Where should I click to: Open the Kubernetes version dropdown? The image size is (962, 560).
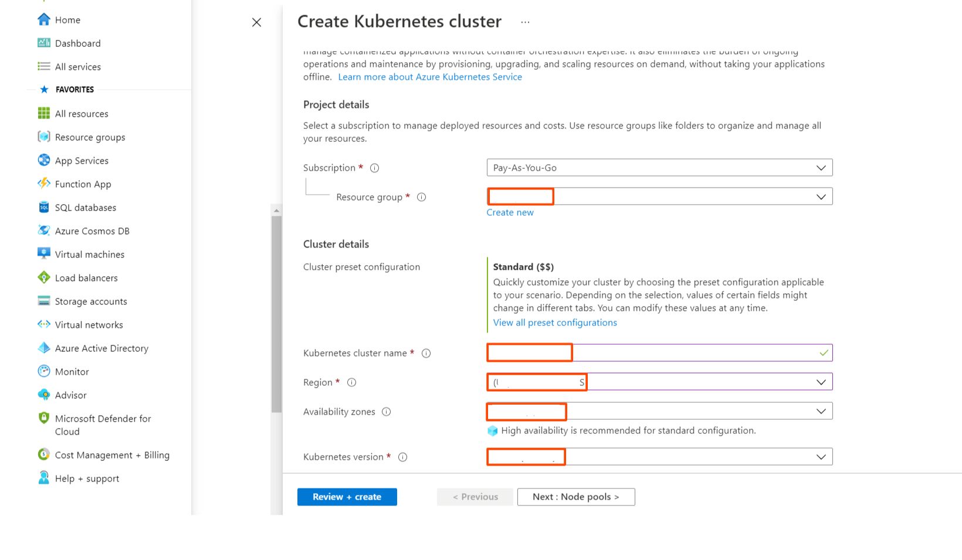659,457
